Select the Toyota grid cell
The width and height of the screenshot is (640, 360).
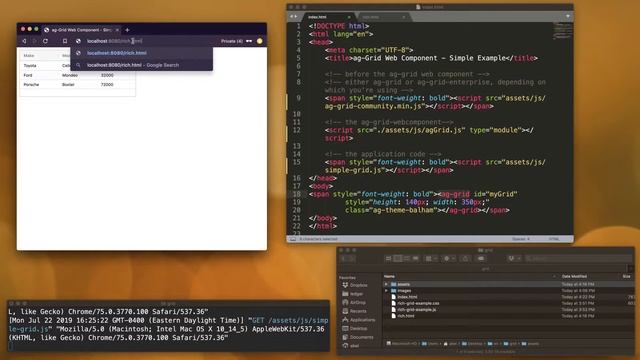point(30,65)
